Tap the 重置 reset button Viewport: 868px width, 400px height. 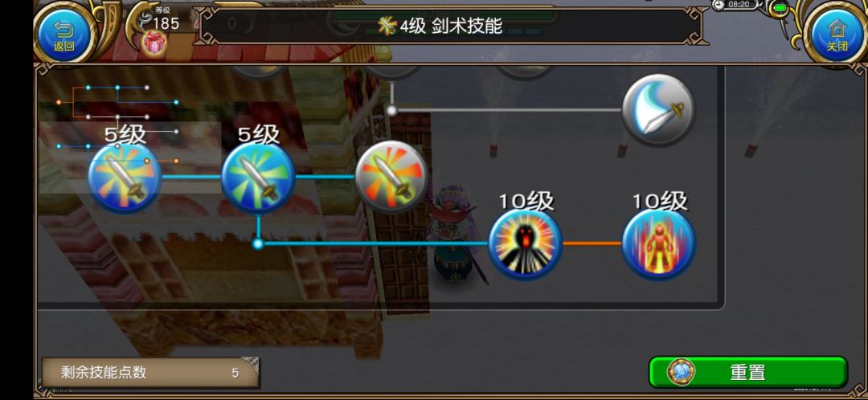[x=748, y=372]
